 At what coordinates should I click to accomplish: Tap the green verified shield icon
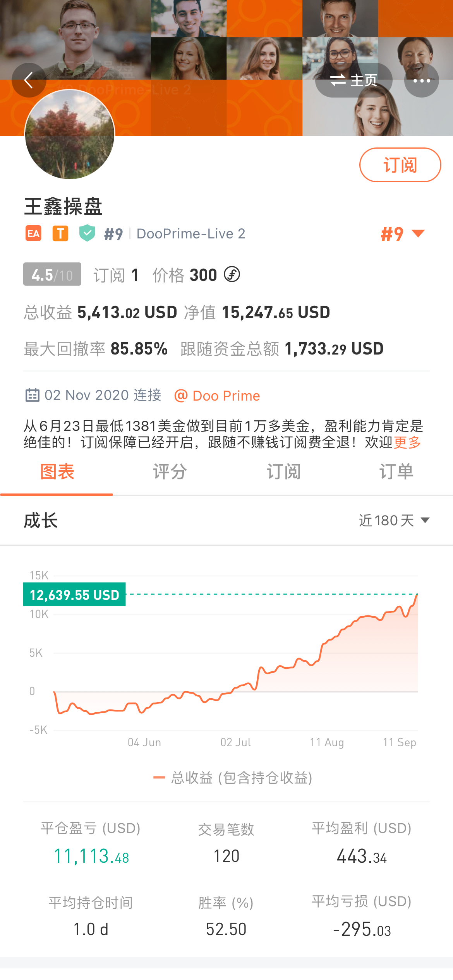click(x=87, y=233)
